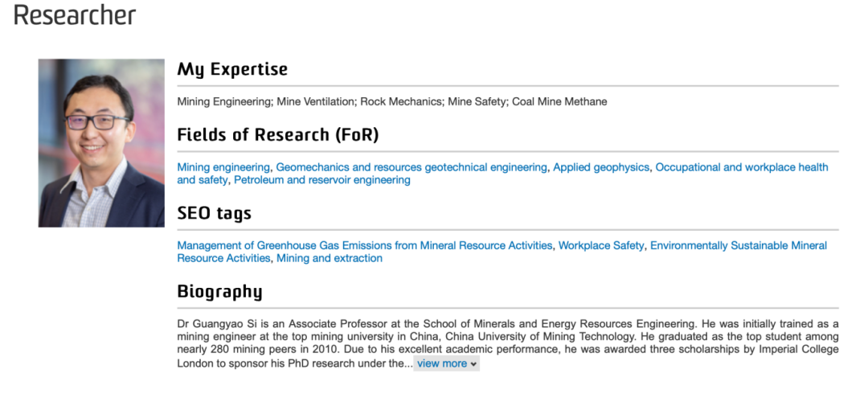Click the biography paragraph text
This screenshot has width=868, height=394.
(x=507, y=337)
